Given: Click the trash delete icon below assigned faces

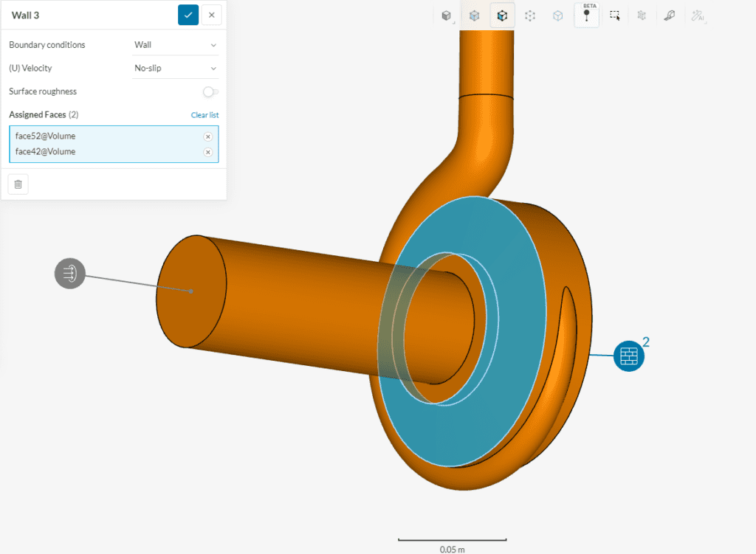Looking at the screenshot, I should tap(18, 184).
